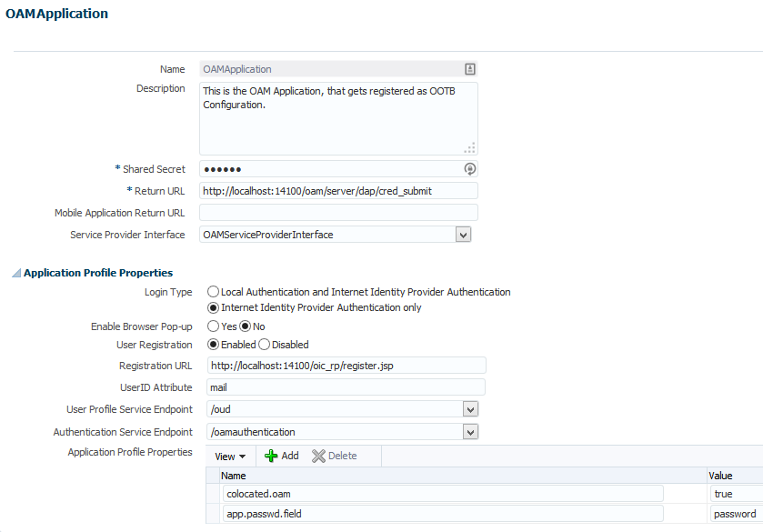Image resolution: width=763 pixels, height=532 pixels.
Task: Click the generate icon beside Shared Secret
Action: tap(469, 168)
